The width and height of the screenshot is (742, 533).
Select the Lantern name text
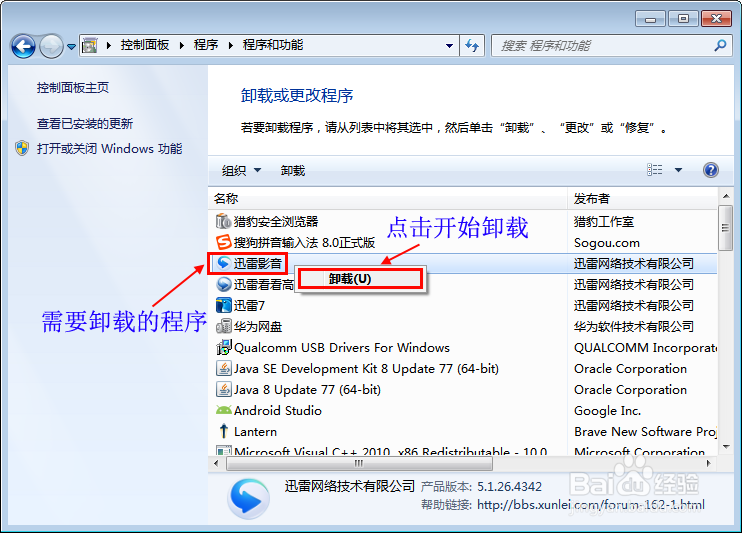click(256, 432)
